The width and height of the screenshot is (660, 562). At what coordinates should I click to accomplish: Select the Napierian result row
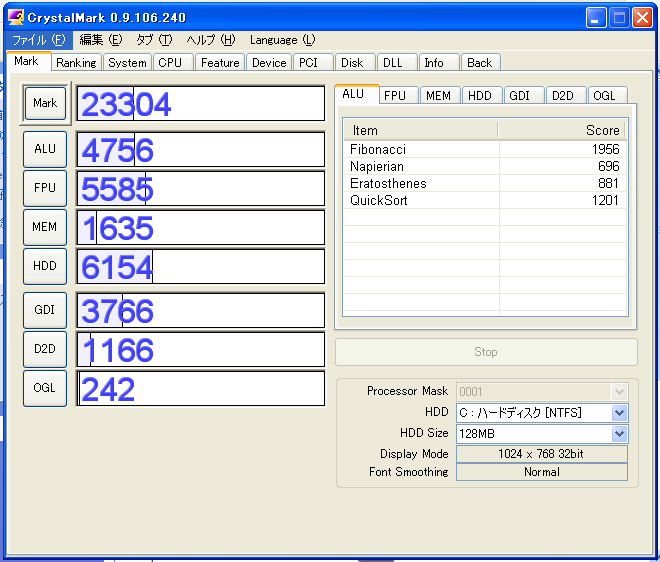click(x=485, y=167)
